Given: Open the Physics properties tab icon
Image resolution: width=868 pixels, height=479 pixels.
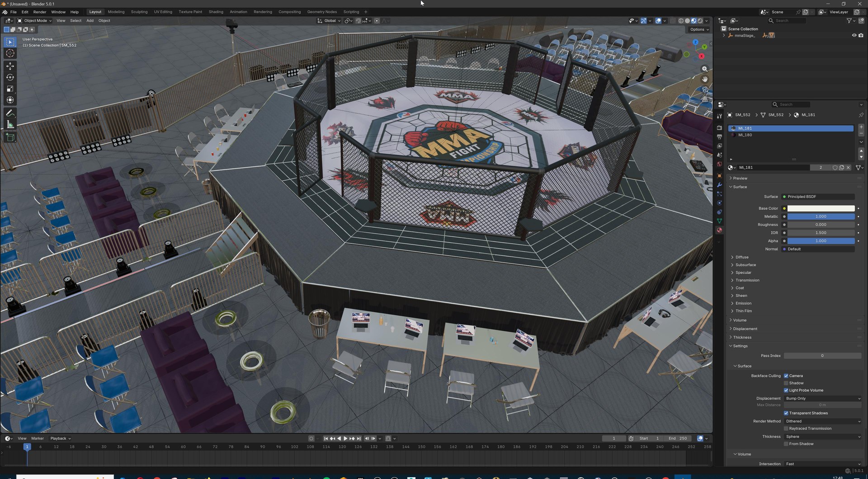Looking at the screenshot, I should (719, 203).
